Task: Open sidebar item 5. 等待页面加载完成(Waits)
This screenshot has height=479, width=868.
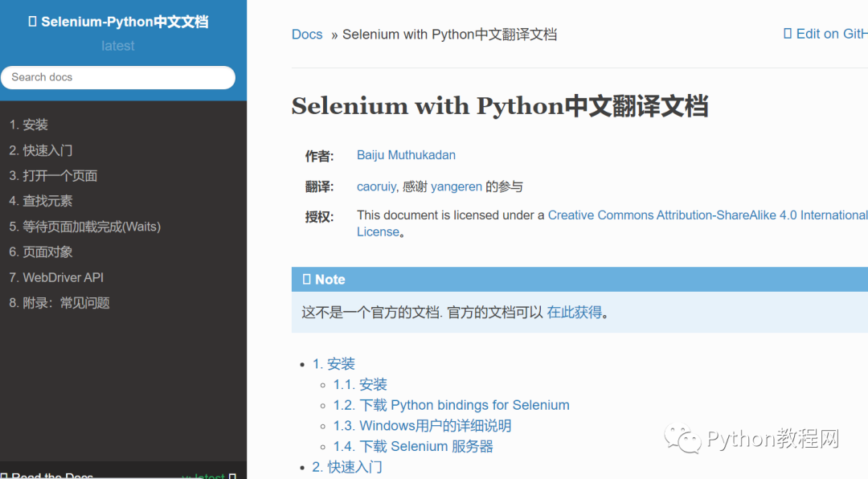Action: pyautogui.click(x=84, y=227)
